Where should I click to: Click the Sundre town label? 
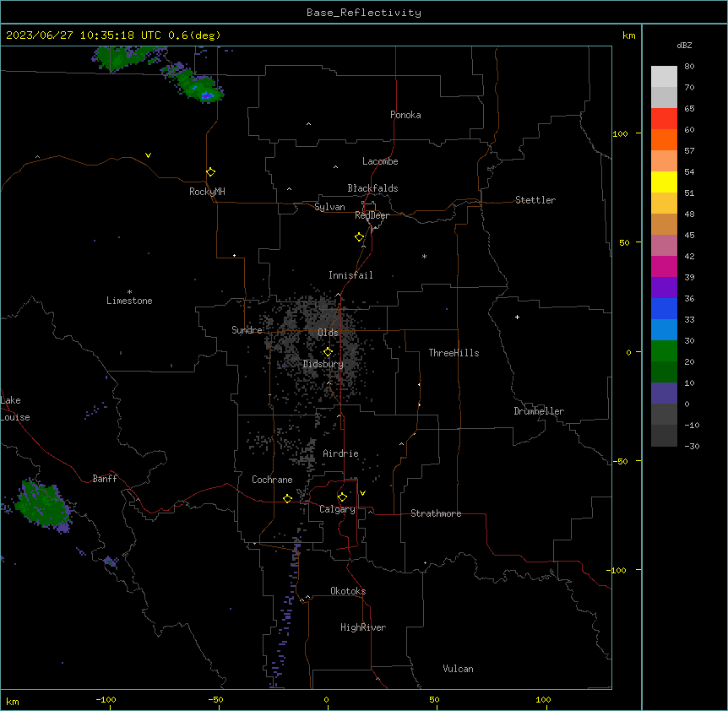pyautogui.click(x=247, y=330)
